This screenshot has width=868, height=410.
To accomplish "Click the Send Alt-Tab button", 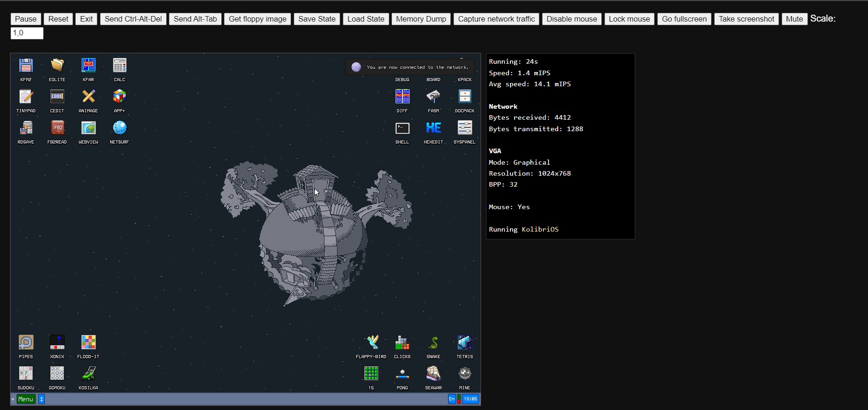I will (195, 19).
